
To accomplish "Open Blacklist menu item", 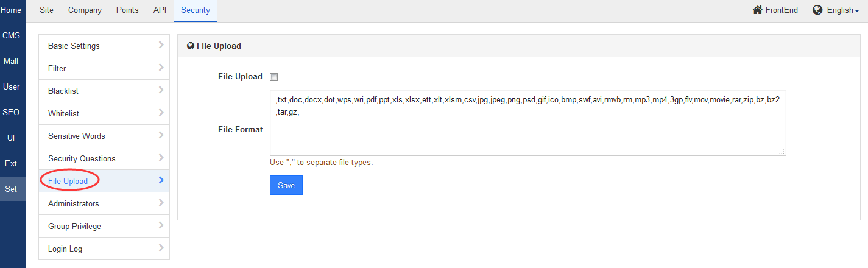I will (x=104, y=91).
